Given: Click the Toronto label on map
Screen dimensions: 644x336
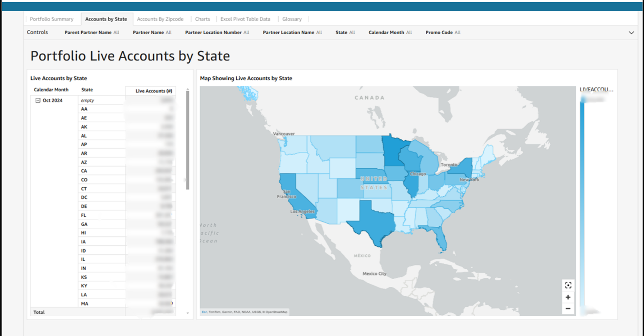Looking at the screenshot, I should (x=449, y=165).
